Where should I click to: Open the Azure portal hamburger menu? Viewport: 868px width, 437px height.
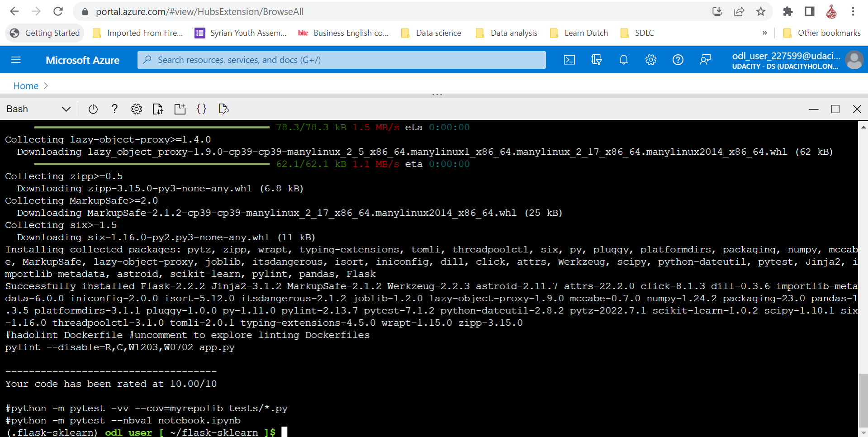click(x=16, y=60)
